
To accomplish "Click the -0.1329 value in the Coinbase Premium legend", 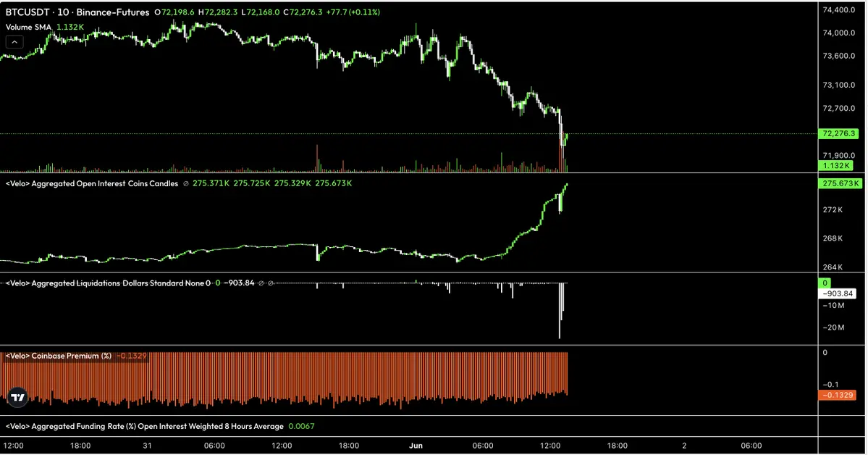I will (132, 356).
